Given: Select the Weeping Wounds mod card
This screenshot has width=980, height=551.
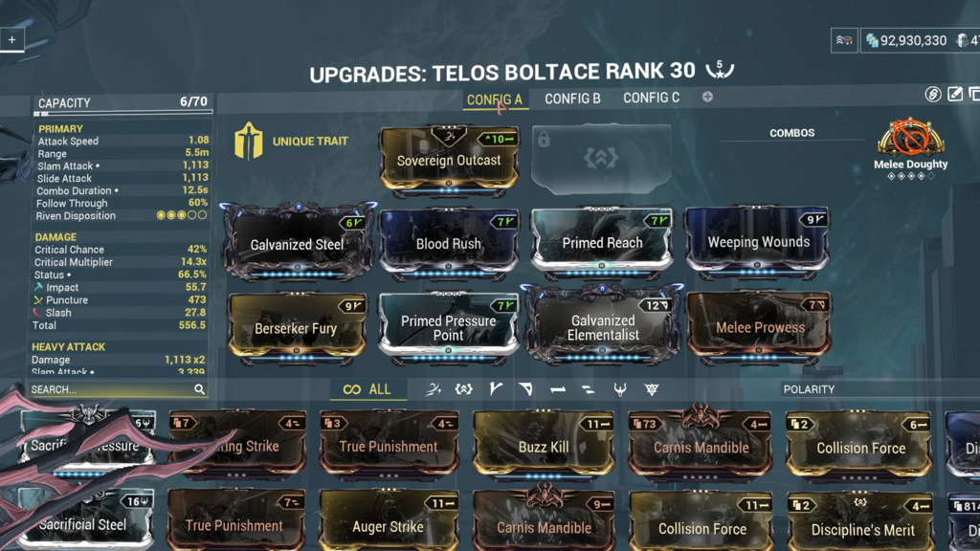Looking at the screenshot, I should [x=758, y=242].
